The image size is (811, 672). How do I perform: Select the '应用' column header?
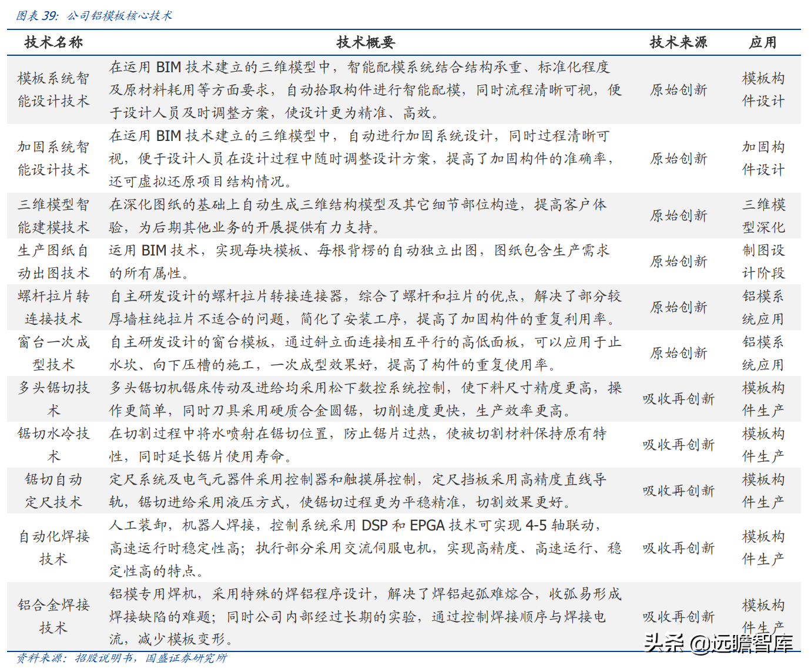click(x=763, y=42)
